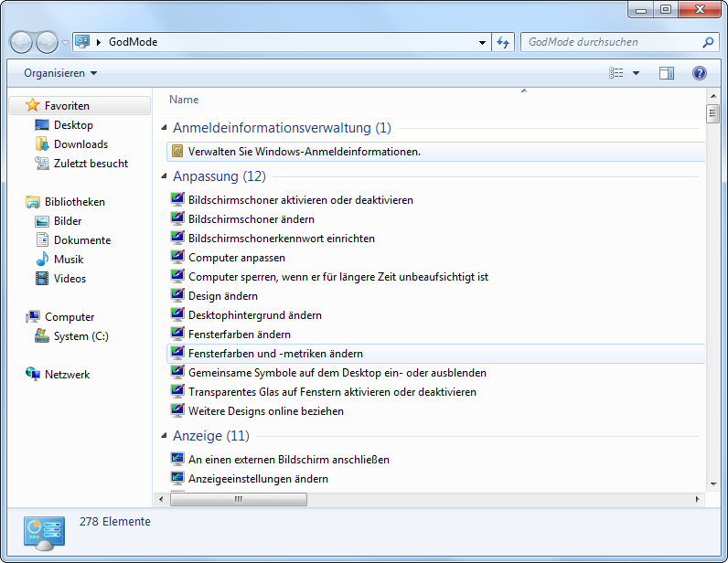Viewport: 728px width, 563px height.
Task: Click the Anzeige (11) group header
Action: tap(210, 436)
